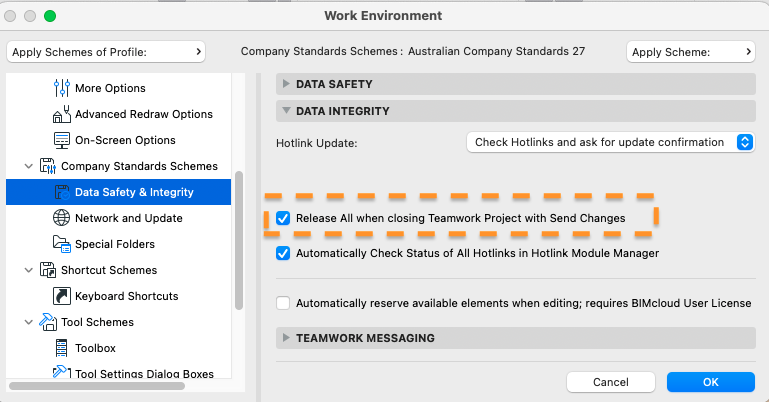769x402 pixels.
Task: Click the Company Standards Schemes icon
Action: tap(46, 166)
